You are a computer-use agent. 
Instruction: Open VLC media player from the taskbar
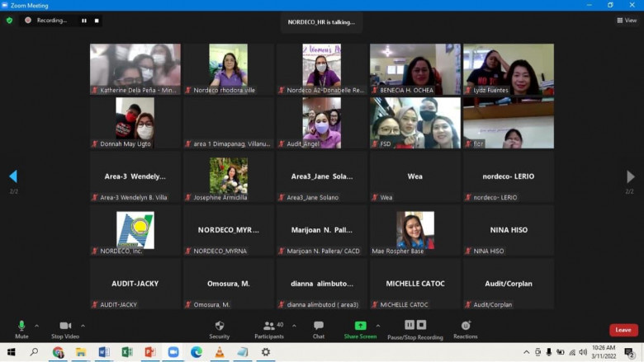tap(220, 352)
